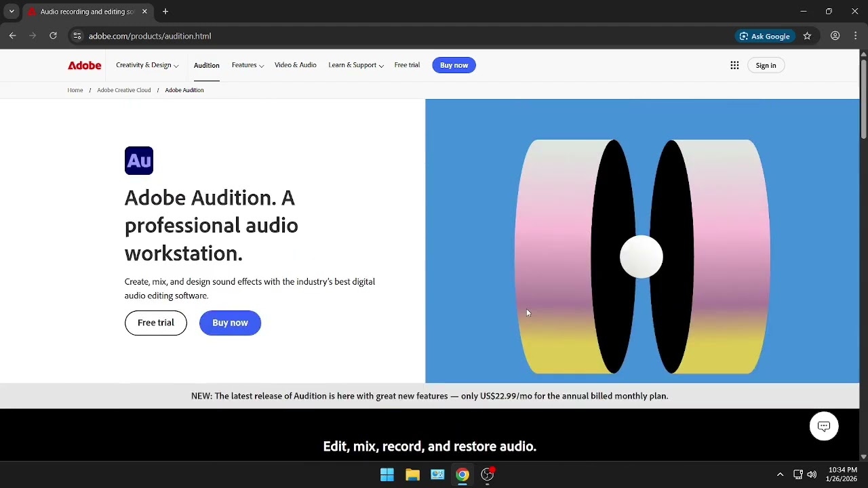The height and width of the screenshot is (488, 868).
Task: Click the Free trial link in navigation
Action: (x=407, y=65)
